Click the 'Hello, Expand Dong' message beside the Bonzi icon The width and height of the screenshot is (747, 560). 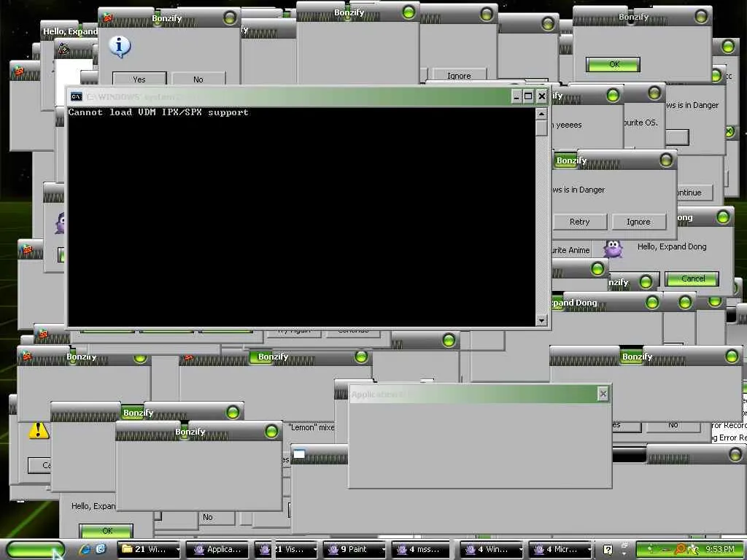click(x=672, y=246)
